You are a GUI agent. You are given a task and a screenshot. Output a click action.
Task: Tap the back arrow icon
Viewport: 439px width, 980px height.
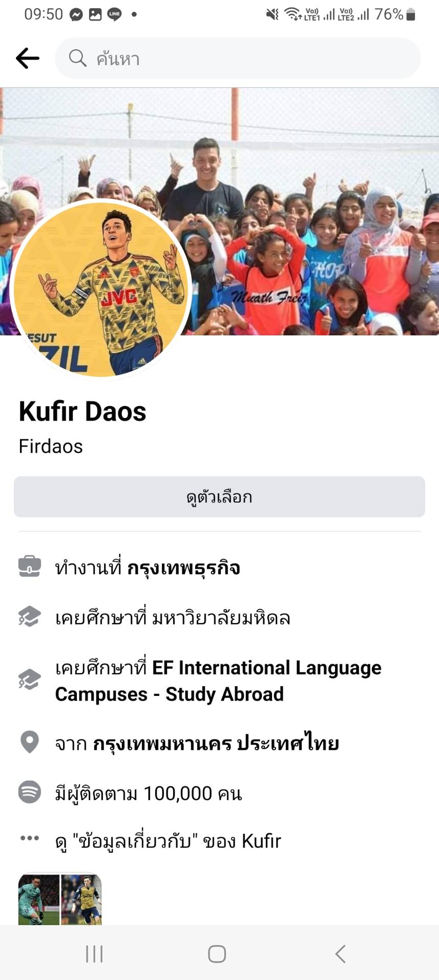tap(28, 58)
